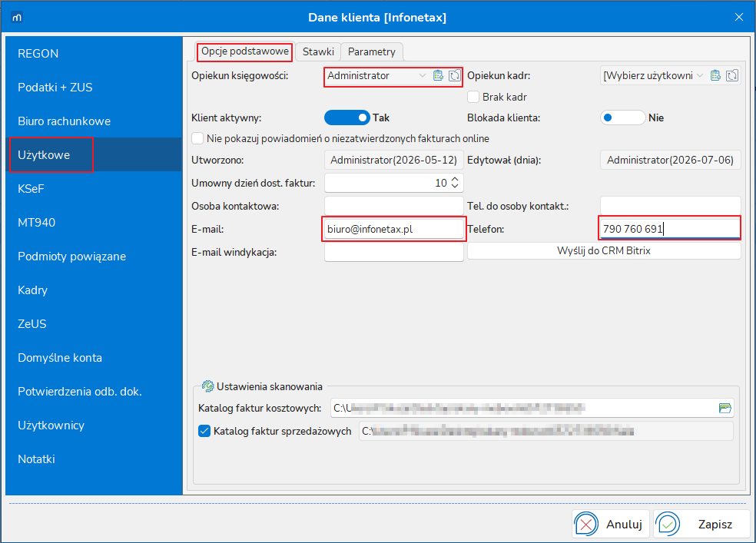Click the E-mail windykacja input field

click(x=394, y=252)
